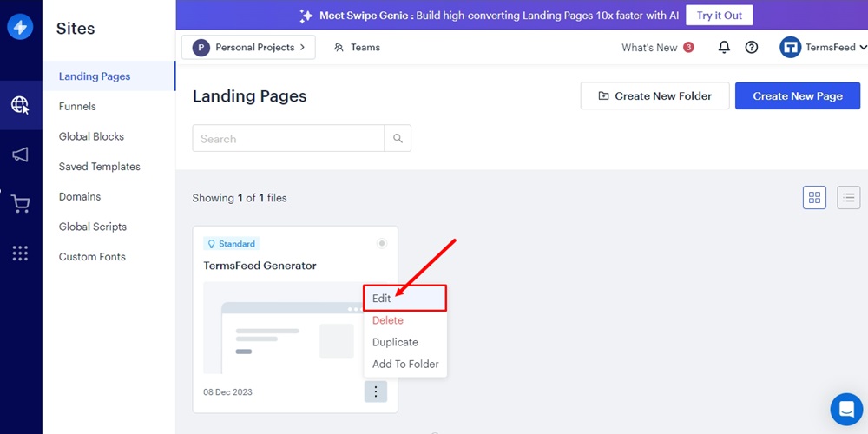Open the help question mark icon
Image resolution: width=868 pixels, height=434 pixels.
tap(751, 48)
